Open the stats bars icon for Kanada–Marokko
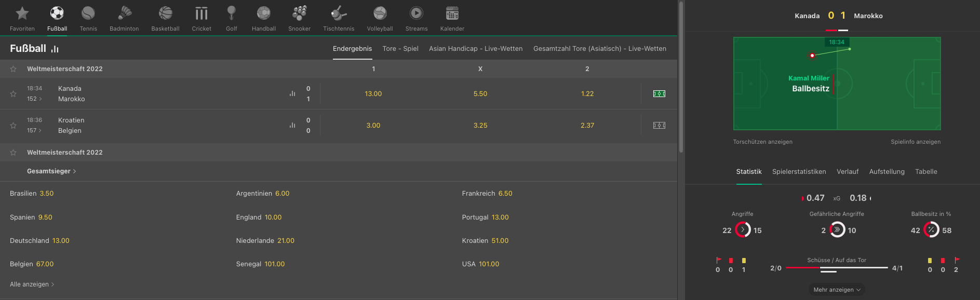980x300 pixels. click(292, 93)
